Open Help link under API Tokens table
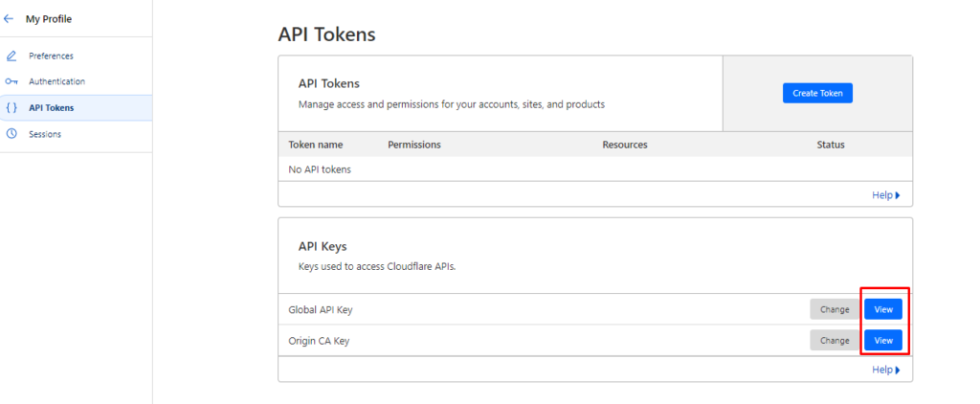 885,195
